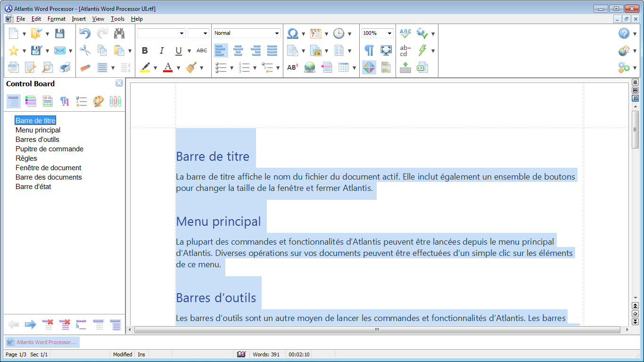Expand the highlight color dropdown arrow
Image resolution: width=644 pixels, height=362 pixels.
pyautogui.click(x=155, y=67)
